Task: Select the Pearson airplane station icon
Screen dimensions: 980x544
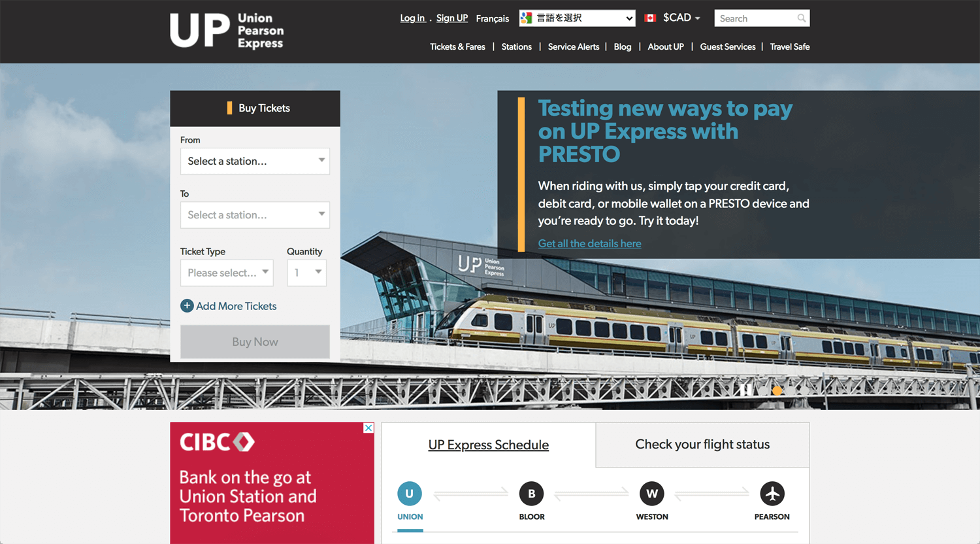Action: pos(772,494)
